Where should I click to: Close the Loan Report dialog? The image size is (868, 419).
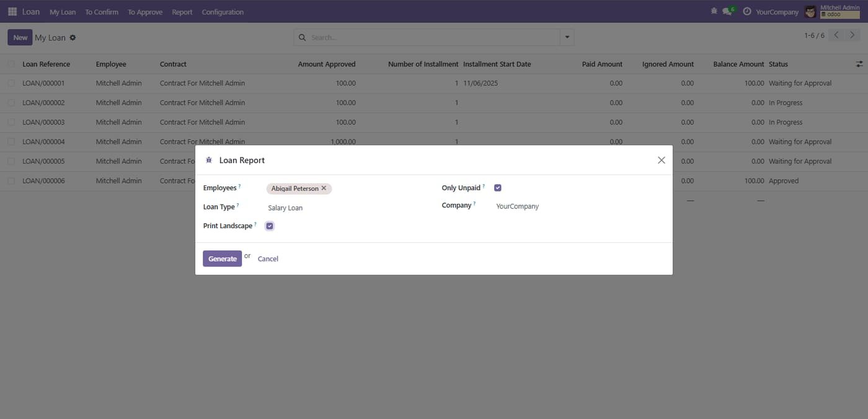pyautogui.click(x=662, y=160)
